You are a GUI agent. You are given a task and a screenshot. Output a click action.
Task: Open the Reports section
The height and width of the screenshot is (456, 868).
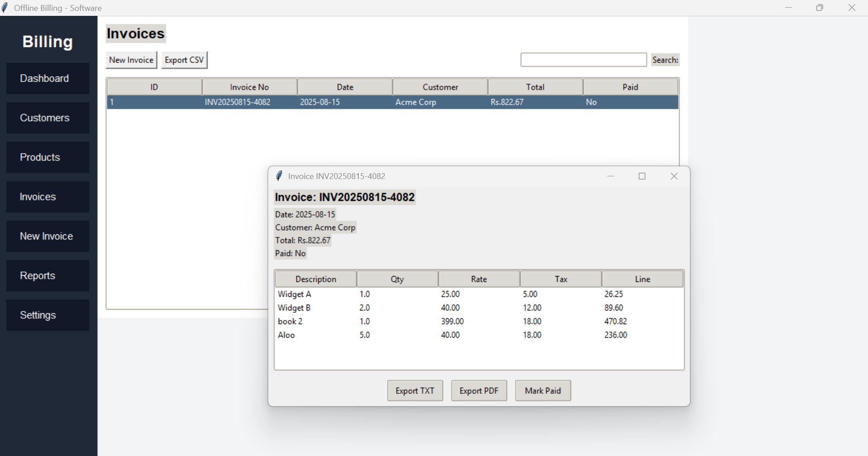[x=37, y=275]
